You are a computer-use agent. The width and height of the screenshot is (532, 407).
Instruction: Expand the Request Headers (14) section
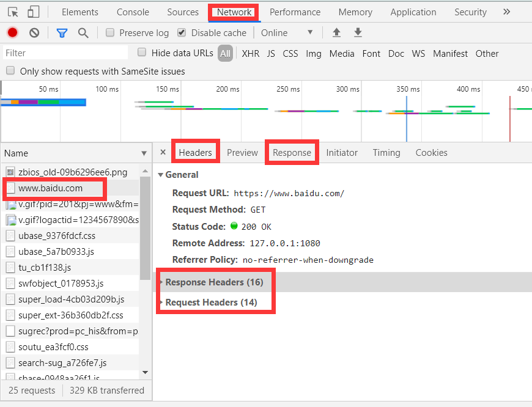tap(211, 302)
